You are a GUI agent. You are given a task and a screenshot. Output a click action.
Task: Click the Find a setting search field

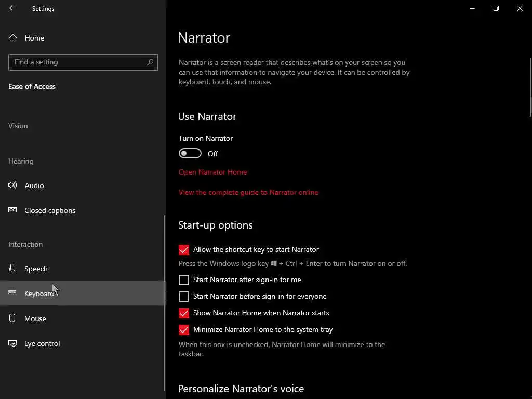(83, 62)
